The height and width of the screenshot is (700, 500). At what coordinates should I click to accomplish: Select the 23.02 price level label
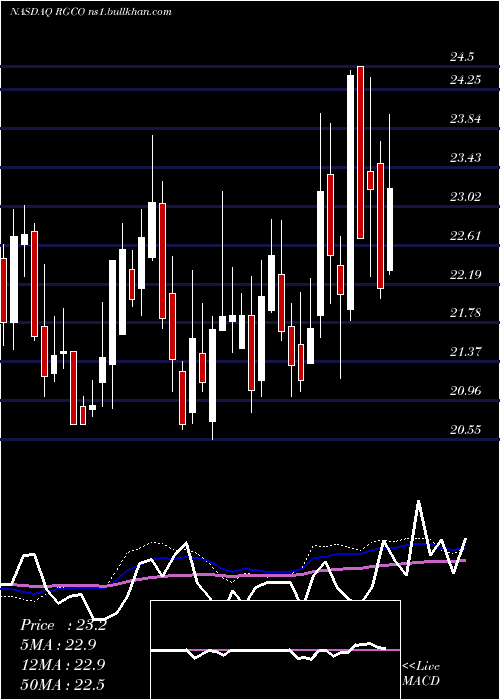point(466,196)
